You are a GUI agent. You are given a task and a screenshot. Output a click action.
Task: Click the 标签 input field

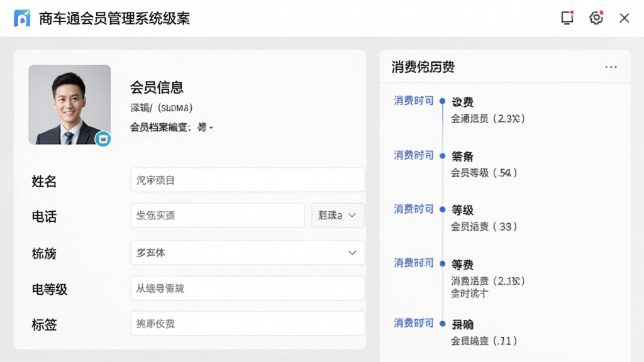pyautogui.click(x=248, y=324)
